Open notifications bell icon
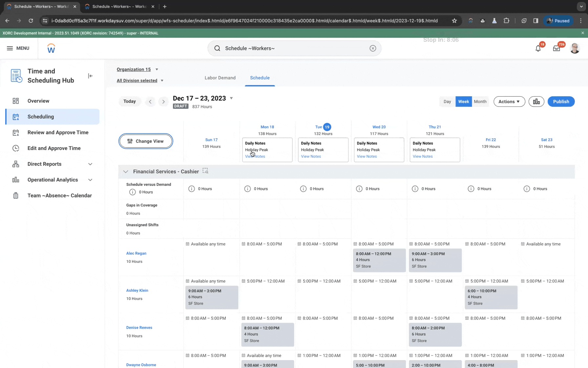The image size is (588, 368). 538,49
